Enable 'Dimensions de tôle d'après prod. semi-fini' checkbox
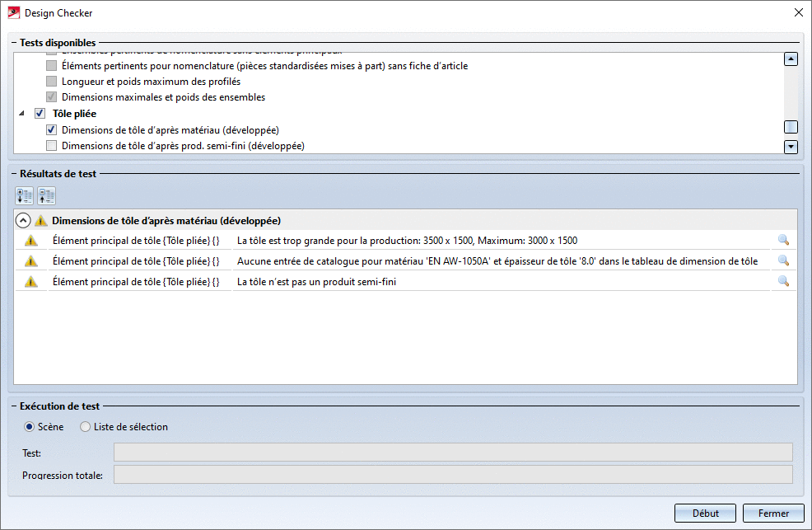 (51, 146)
